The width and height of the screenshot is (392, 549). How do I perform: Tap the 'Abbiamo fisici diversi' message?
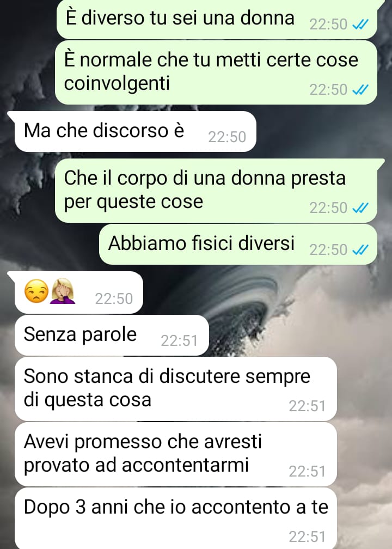point(238,244)
